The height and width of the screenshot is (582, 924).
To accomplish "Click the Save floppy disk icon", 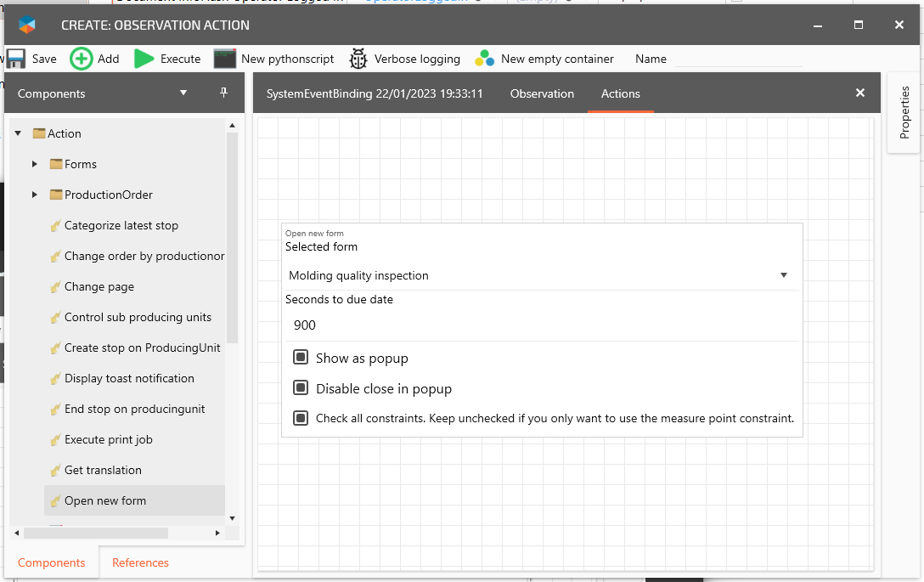I will click(16, 59).
